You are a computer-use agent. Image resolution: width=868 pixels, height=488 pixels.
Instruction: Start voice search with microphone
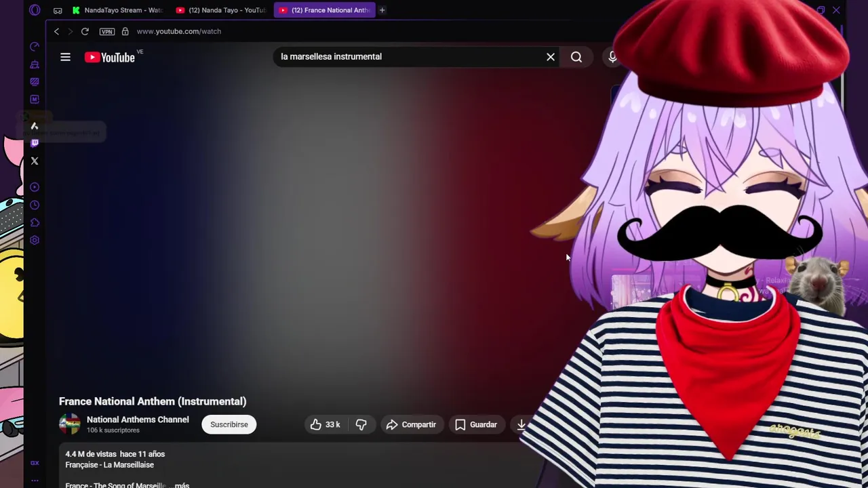pos(612,57)
